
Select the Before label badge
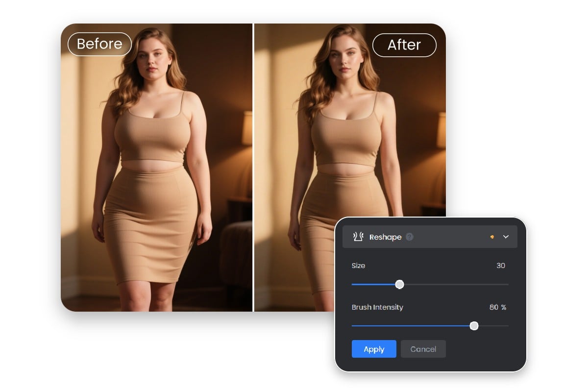(x=99, y=44)
